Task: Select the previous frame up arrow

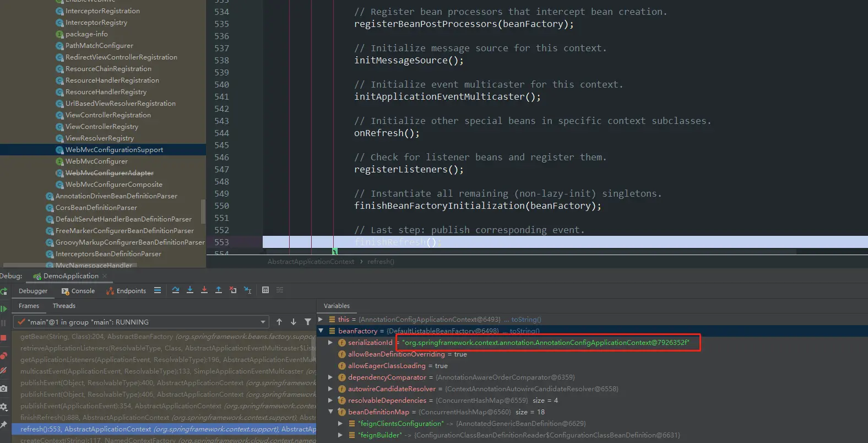Action: [279, 322]
